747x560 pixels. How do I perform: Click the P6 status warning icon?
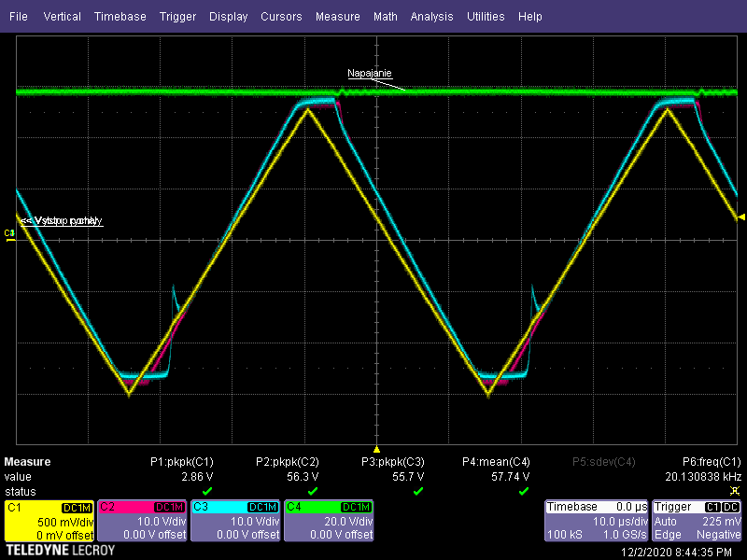point(735,491)
